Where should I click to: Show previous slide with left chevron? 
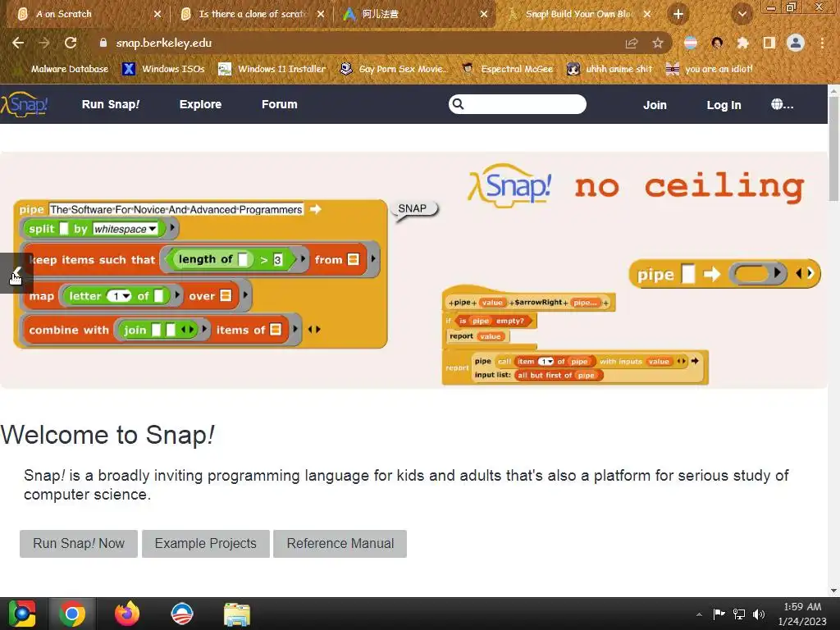[x=16, y=273]
